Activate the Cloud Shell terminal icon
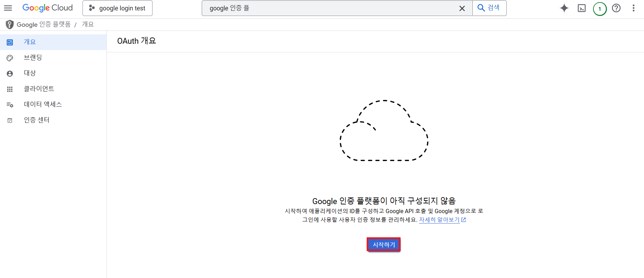 coord(582,8)
